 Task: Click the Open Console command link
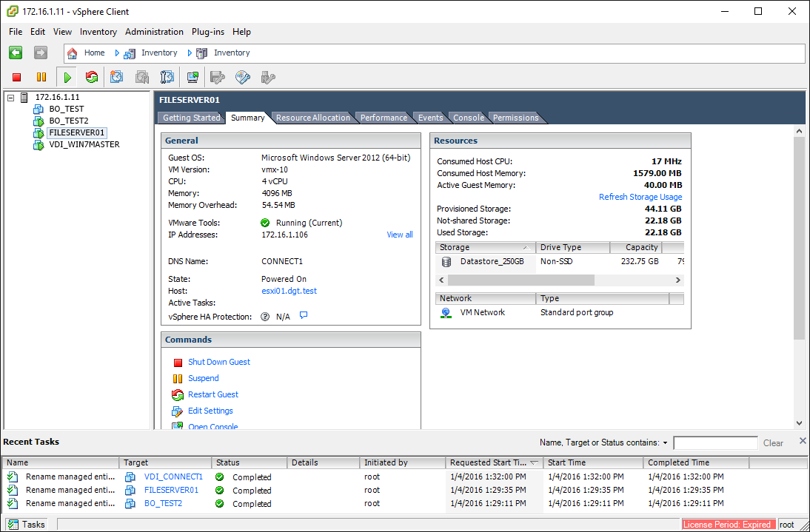pos(212,426)
